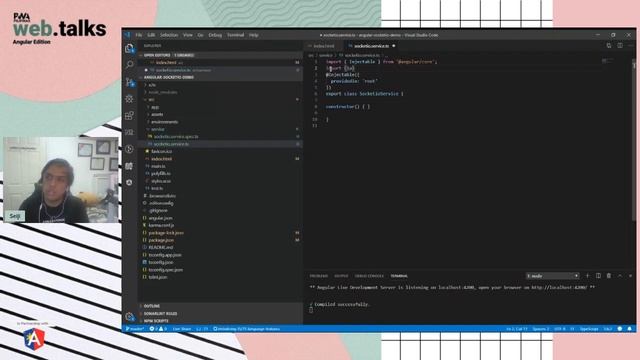Open the terminal selector dropdown '1: node'
Image resolution: width=640 pixels, height=360 pixels.
coord(552,276)
